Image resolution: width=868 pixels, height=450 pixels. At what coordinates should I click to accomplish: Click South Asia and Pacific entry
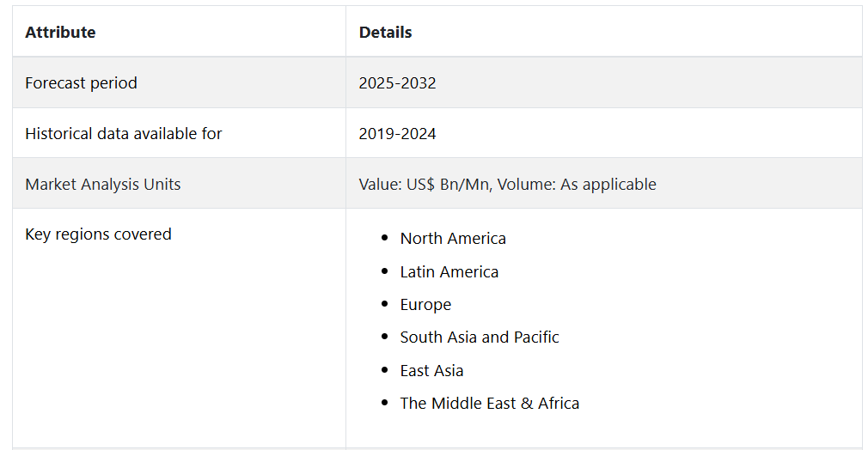point(480,337)
